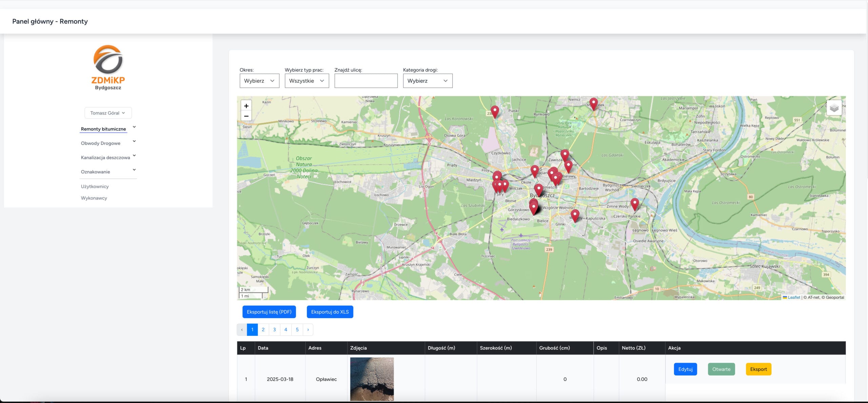868x403 pixels.
Task: Open the Kategoria drogi dropdown
Action: coord(427,81)
